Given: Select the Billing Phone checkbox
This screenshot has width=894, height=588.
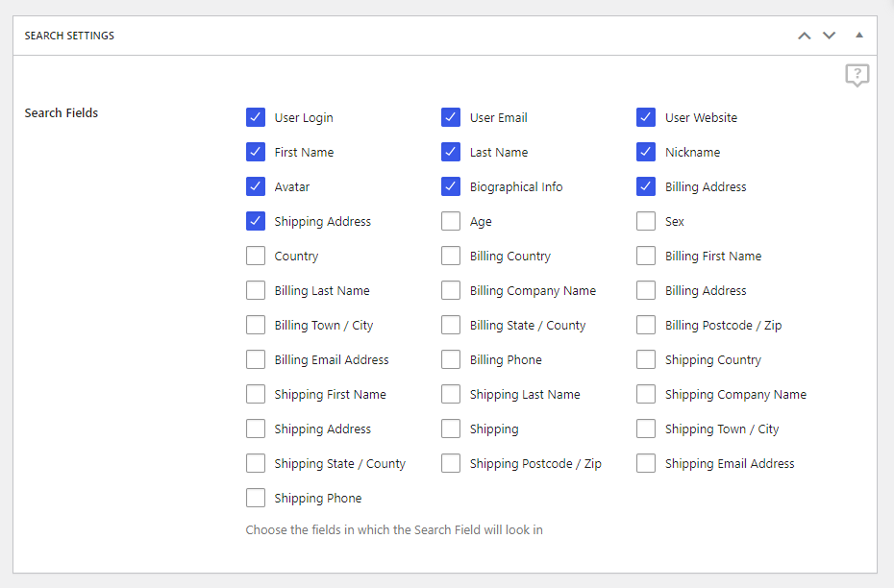Looking at the screenshot, I should (x=451, y=359).
